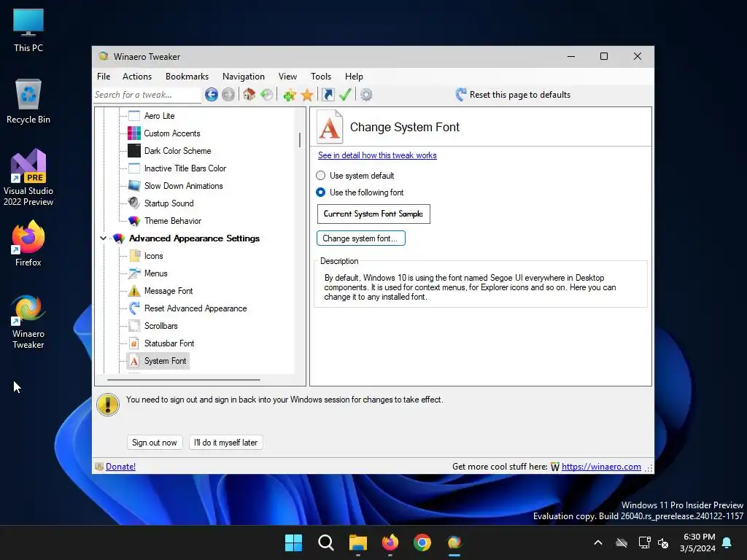Image resolution: width=747 pixels, height=560 pixels.
Task: Open the File menu
Action: pos(104,76)
